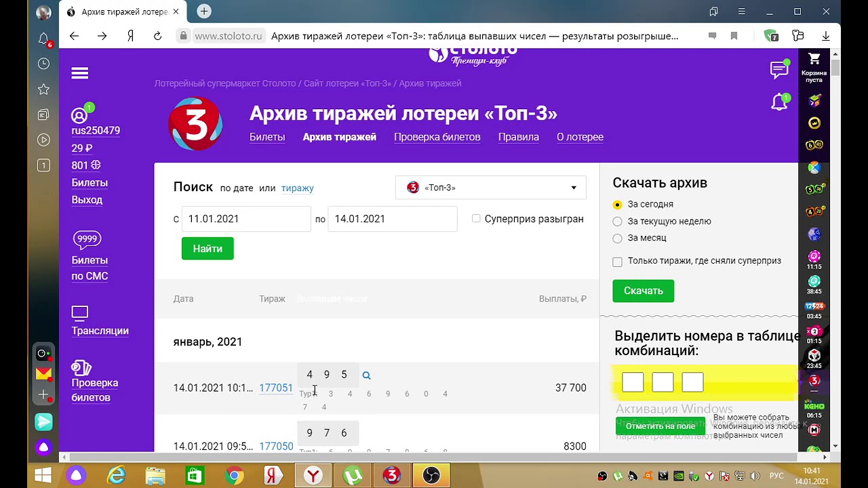This screenshot has height=488, width=868.
Task: Open browser history clock icon
Action: [x=43, y=64]
